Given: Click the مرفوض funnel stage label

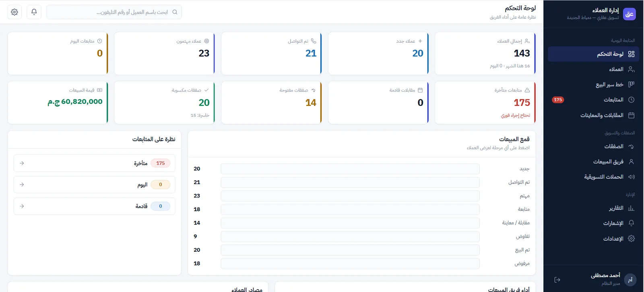Looking at the screenshot, I should [522, 263].
